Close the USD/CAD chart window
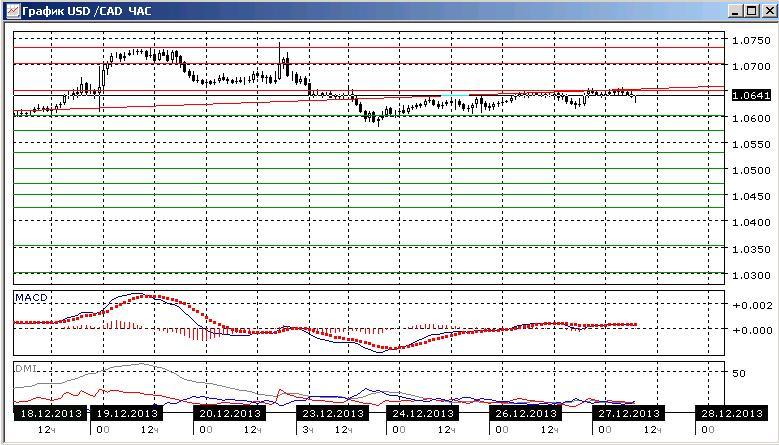779x445 pixels. click(767, 10)
